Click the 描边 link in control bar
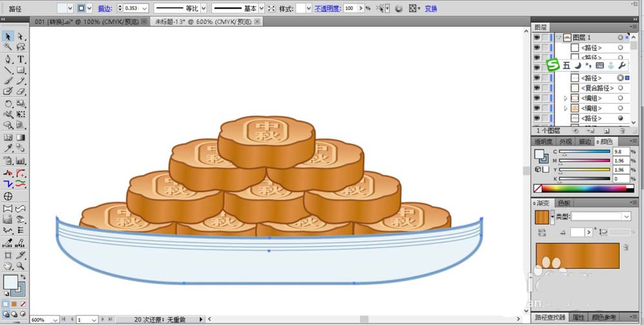The width and height of the screenshot is (644, 325). (105, 8)
